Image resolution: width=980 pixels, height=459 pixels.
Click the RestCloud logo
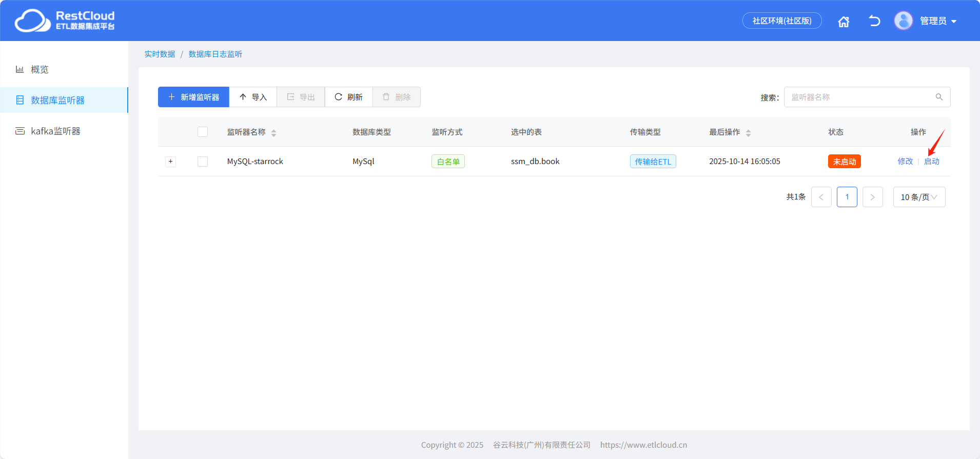coord(65,21)
